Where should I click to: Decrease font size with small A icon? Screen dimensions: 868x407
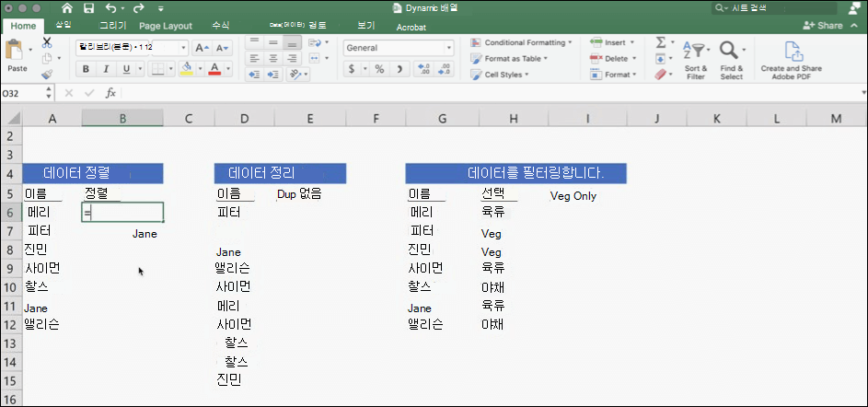click(222, 48)
